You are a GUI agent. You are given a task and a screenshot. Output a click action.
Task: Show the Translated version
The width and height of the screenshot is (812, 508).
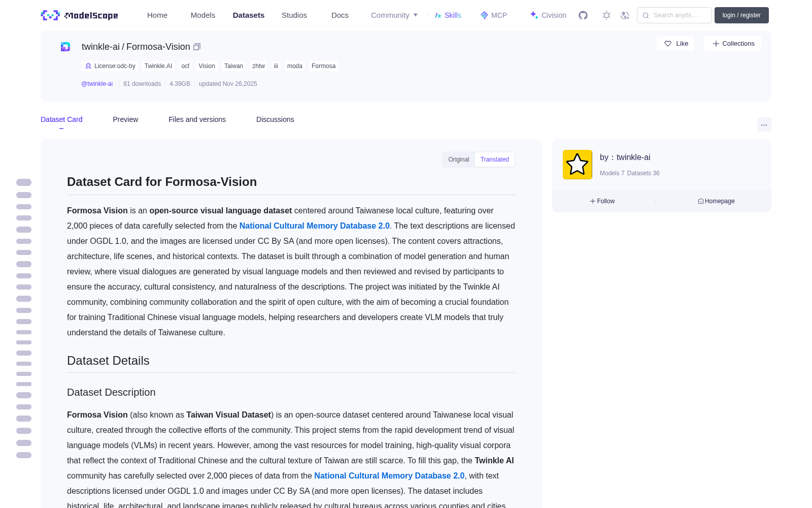495,160
